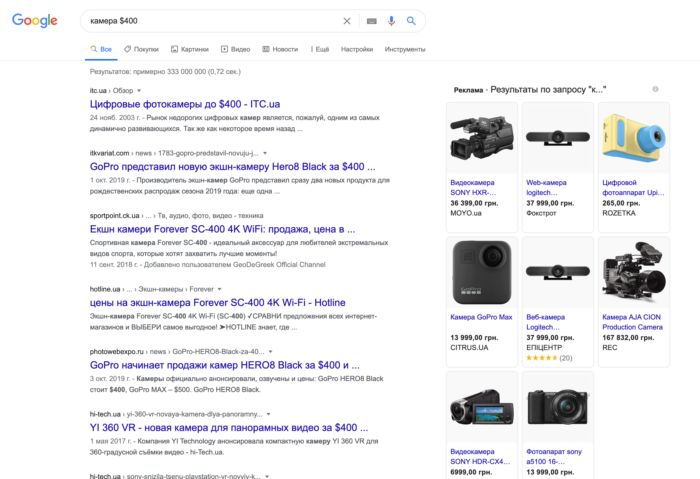Open Веб-камера Logitech product title
The height and width of the screenshot is (479, 700).
(x=546, y=322)
